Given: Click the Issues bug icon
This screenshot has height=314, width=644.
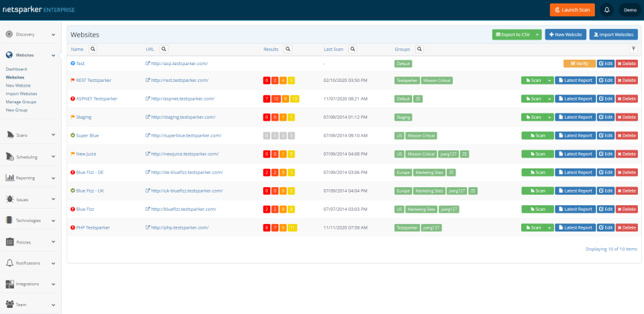Looking at the screenshot, I should coord(10,199).
